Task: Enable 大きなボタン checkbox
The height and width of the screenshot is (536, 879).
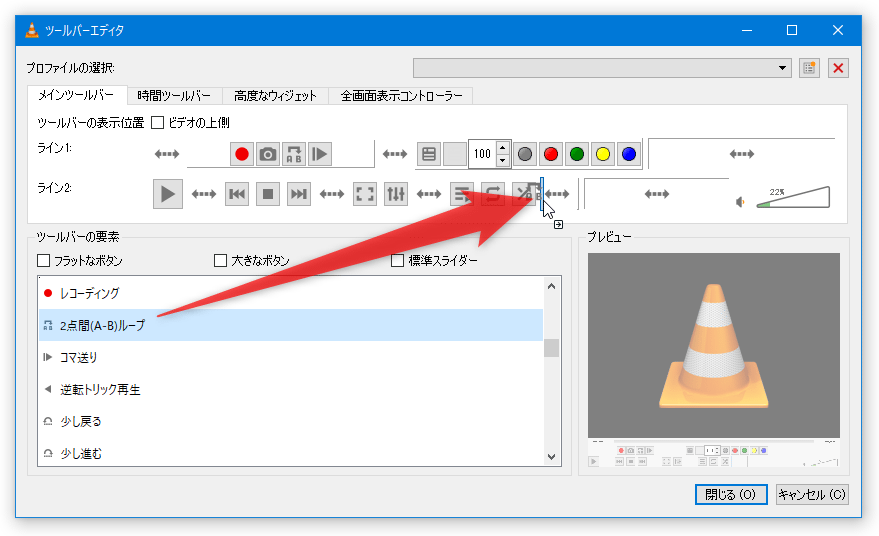Action: (x=220, y=260)
